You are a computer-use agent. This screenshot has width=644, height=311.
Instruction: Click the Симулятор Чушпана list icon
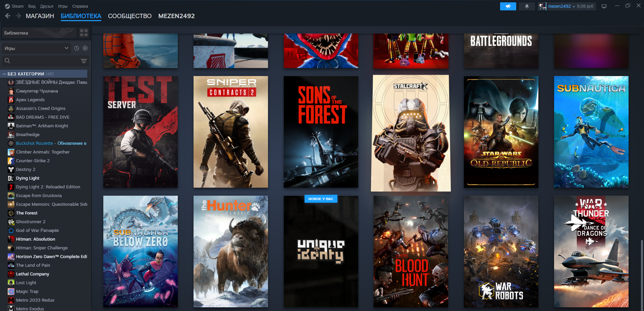[11, 91]
